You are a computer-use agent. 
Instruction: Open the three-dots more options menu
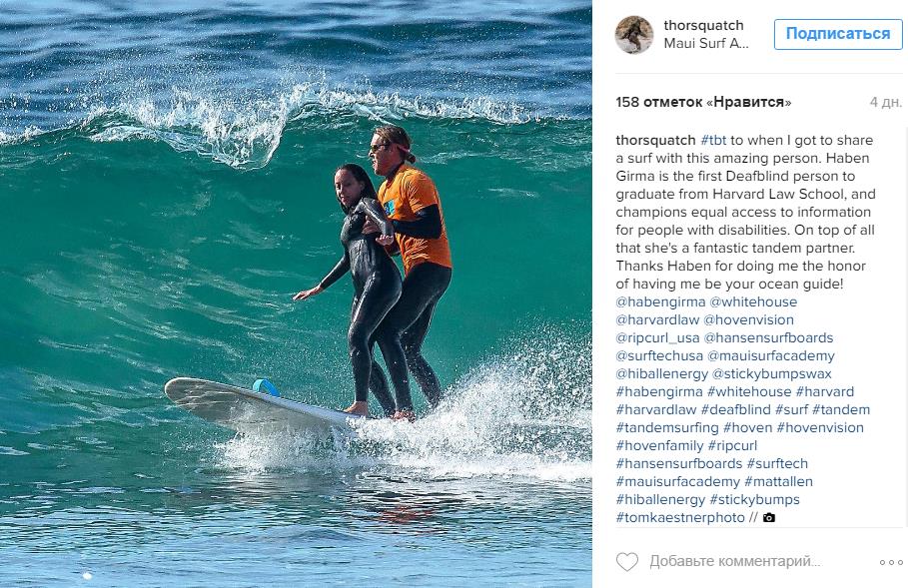[891, 562]
